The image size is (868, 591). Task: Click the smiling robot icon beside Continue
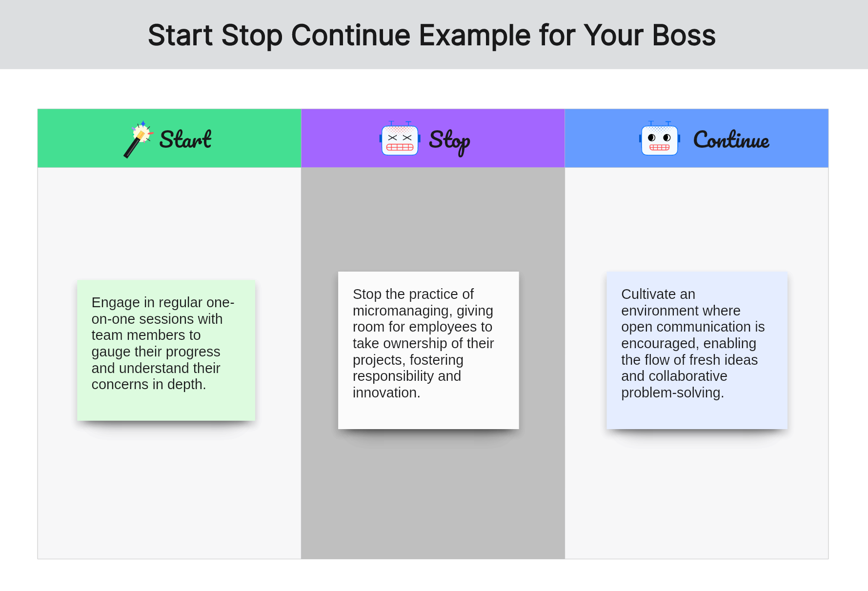coord(660,139)
